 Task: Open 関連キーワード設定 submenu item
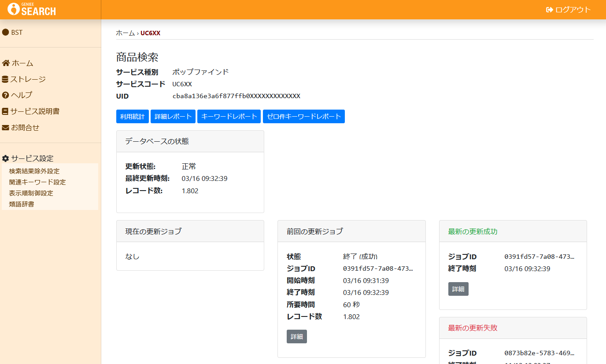tap(37, 182)
